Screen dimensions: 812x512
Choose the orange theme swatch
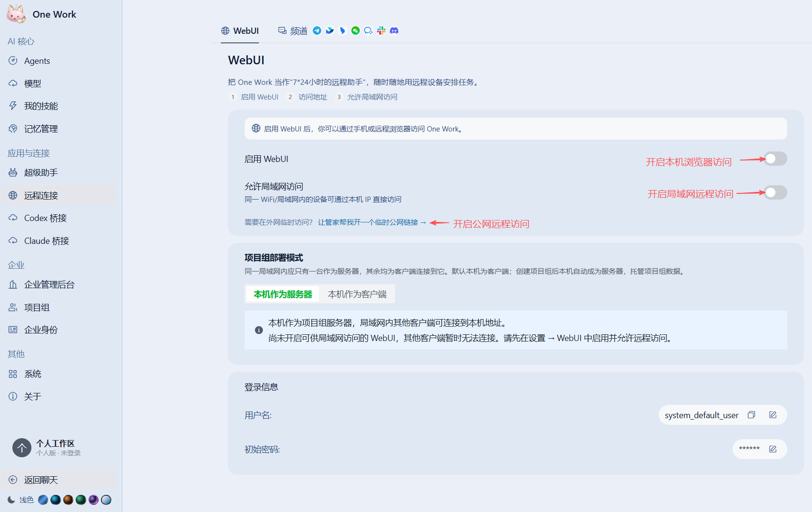68,500
